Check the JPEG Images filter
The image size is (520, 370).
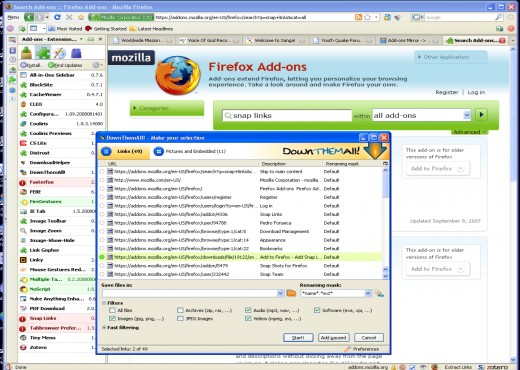pyautogui.click(x=180, y=319)
